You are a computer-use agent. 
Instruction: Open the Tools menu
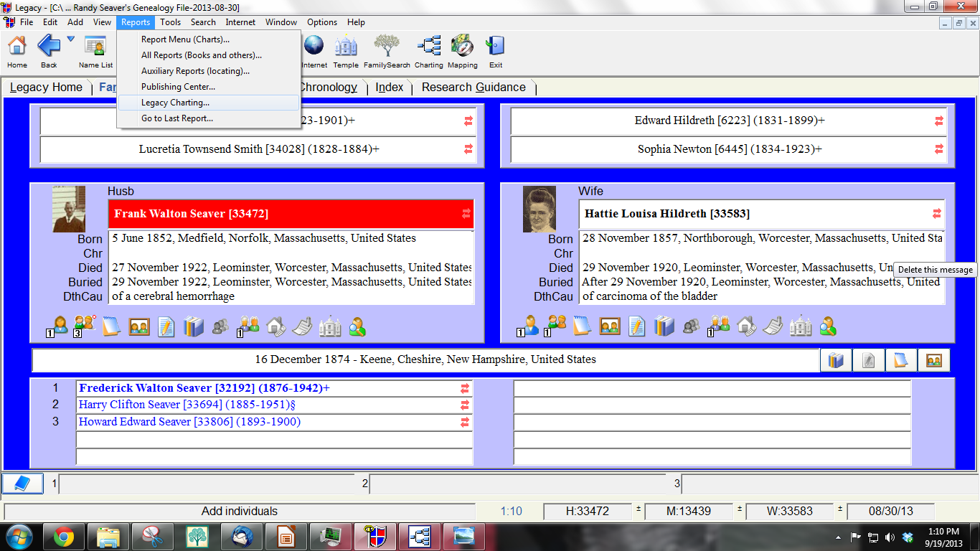[x=170, y=22]
